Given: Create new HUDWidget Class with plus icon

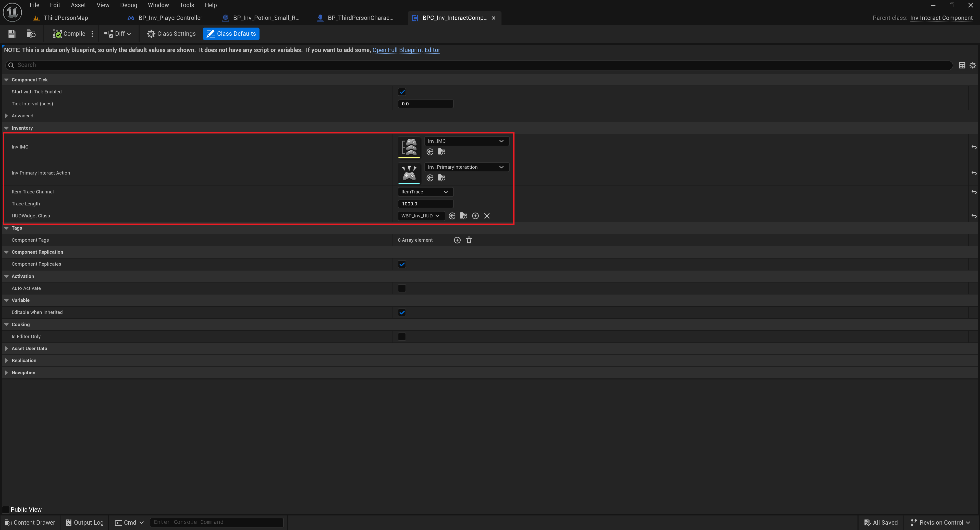Looking at the screenshot, I should (475, 216).
